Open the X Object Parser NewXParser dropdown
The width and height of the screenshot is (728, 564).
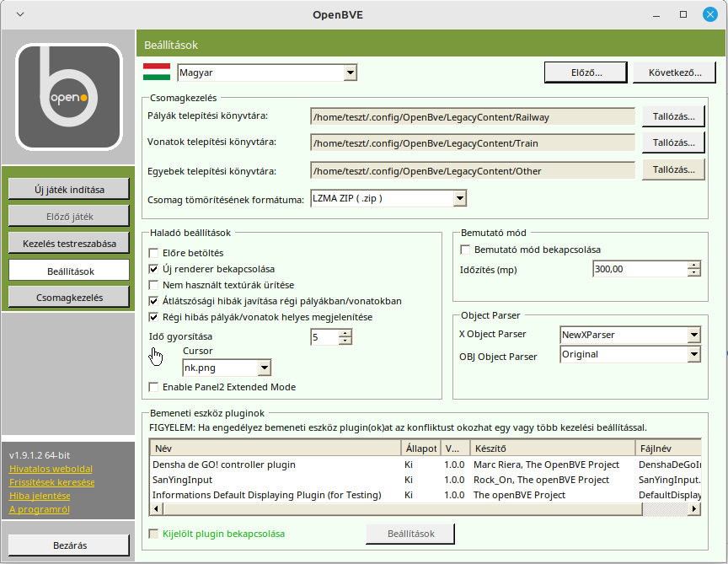point(694,335)
